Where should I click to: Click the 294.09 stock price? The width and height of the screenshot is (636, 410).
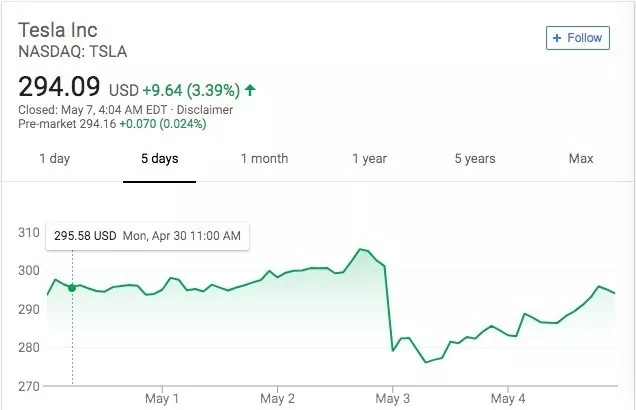59,87
